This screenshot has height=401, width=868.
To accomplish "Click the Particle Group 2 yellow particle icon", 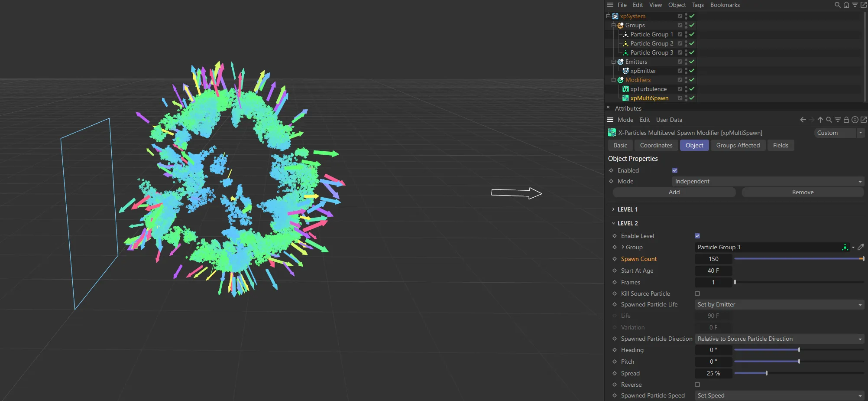I will pyautogui.click(x=625, y=43).
